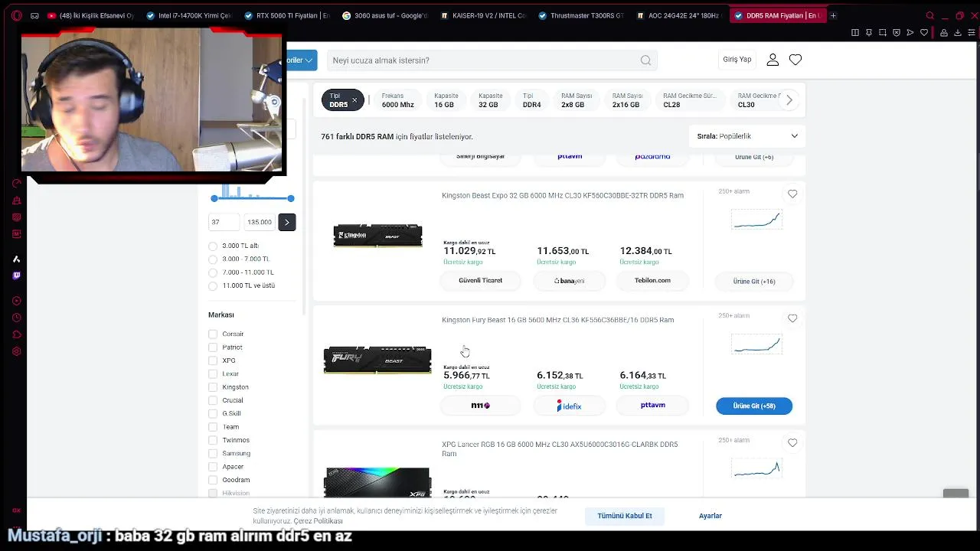The image size is (980, 551).
Task: Focus the minimum price field showing 37
Action: click(224, 222)
